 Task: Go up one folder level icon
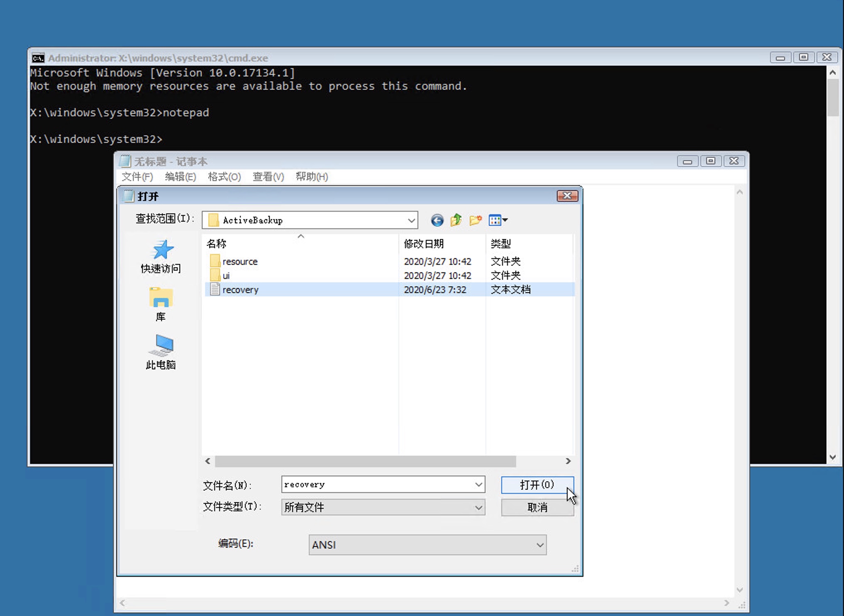(x=456, y=220)
